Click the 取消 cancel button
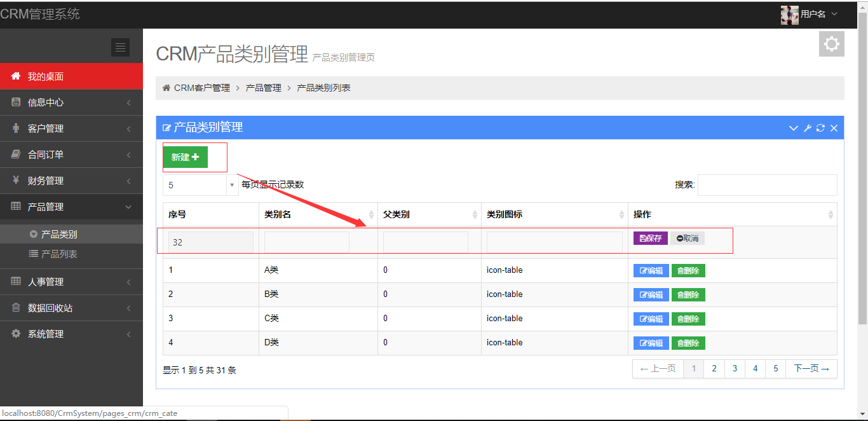 (x=688, y=238)
